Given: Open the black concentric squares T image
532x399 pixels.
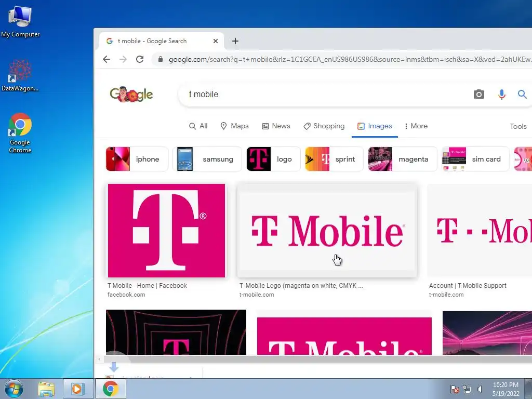Looking at the screenshot, I should tap(176, 332).
